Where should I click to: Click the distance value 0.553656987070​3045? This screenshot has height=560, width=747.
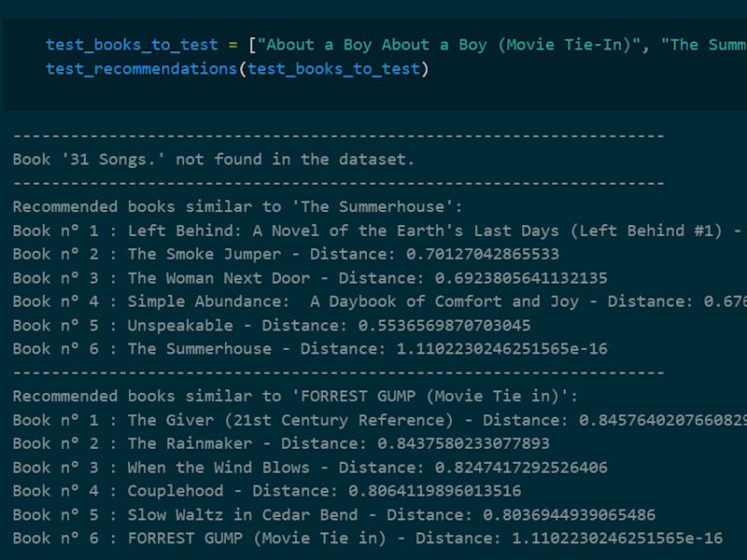tap(444, 325)
